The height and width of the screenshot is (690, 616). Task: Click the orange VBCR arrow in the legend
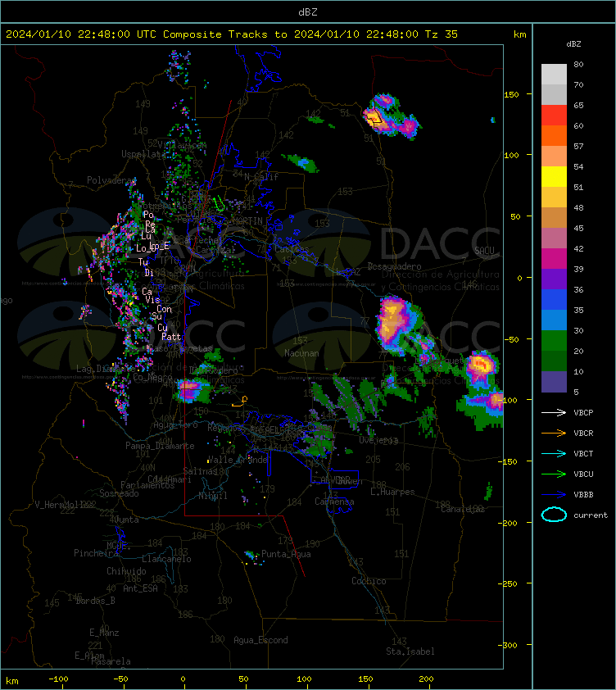pos(554,433)
